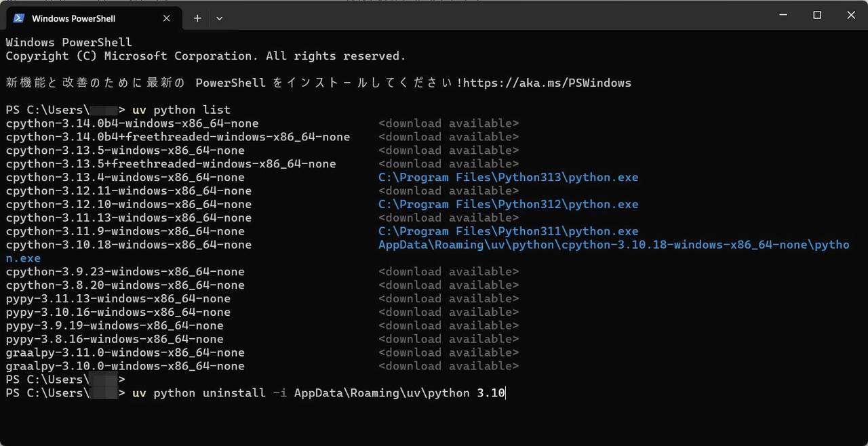Screen dimensions: 868x446
Task: Click the entry "pypy-3.10.16-windows-x86_64-none"
Action: click(x=118, y=312)
